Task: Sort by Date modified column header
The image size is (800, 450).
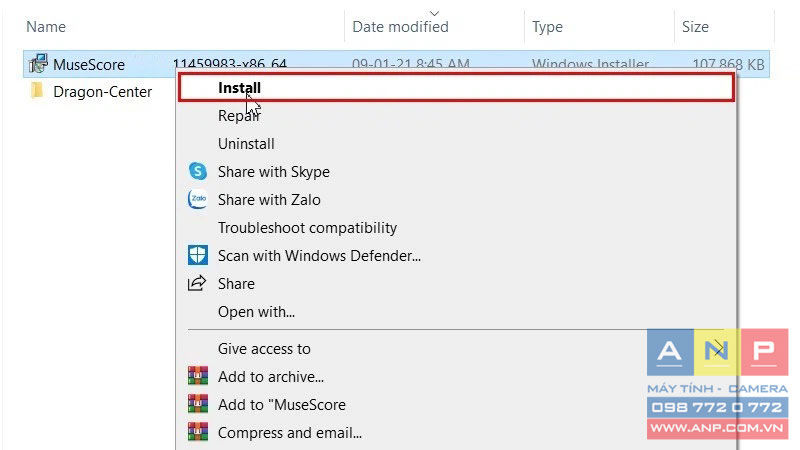Action: coord(401,27)
